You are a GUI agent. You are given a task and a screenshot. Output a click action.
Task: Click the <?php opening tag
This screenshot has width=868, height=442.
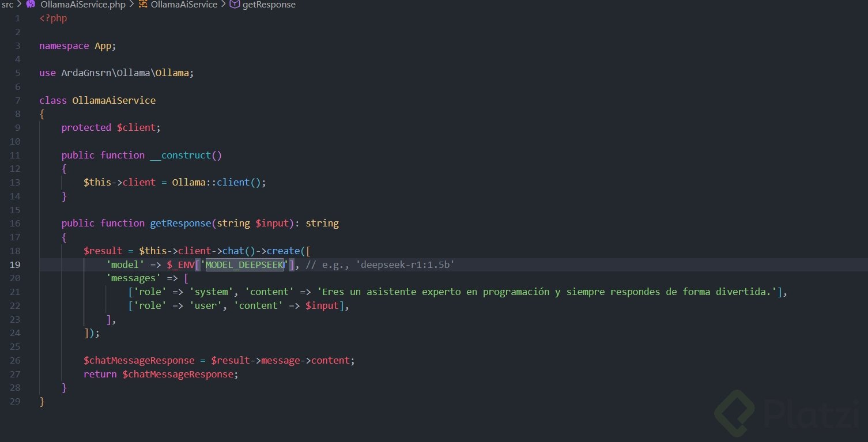(53, 18)
